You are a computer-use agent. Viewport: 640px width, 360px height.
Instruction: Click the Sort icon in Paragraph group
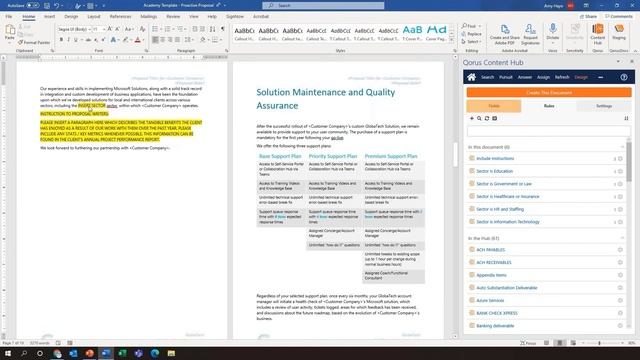212,29
